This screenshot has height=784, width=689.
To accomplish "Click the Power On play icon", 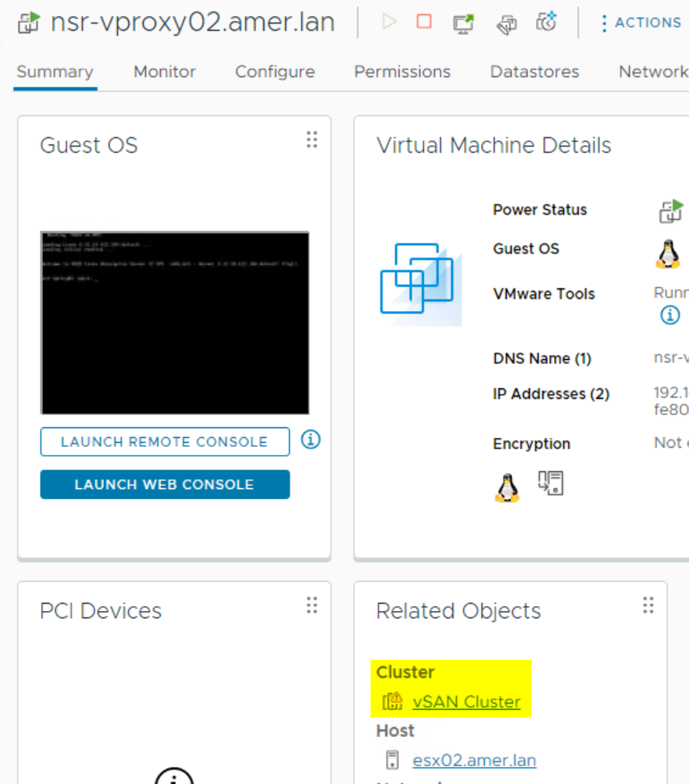I will click(x=389, y=21).
